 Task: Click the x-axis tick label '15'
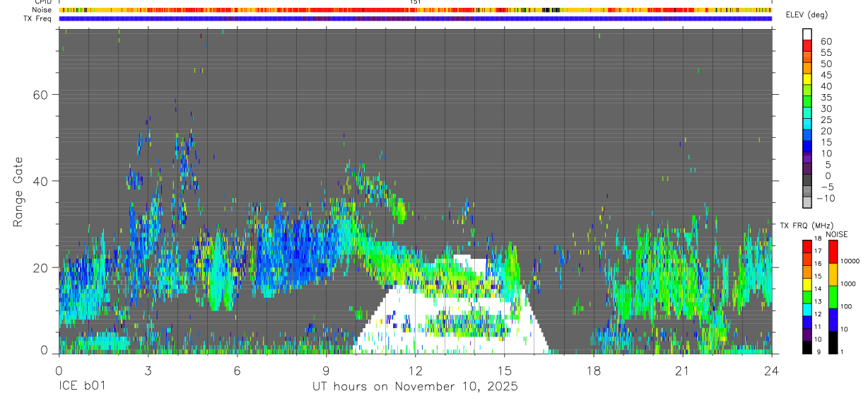click(x=504, y=371)
